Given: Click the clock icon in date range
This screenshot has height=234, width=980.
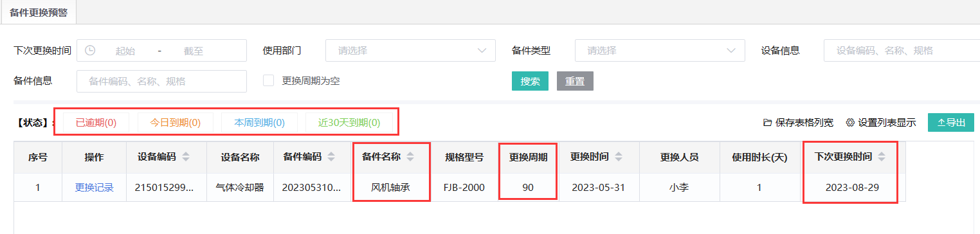Looking at the screenshot, I should pos(90,50).
